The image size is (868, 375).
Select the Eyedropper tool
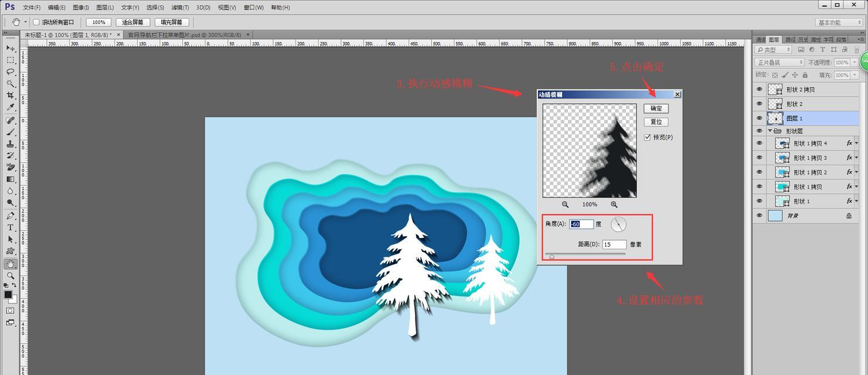tap(10, 108)
